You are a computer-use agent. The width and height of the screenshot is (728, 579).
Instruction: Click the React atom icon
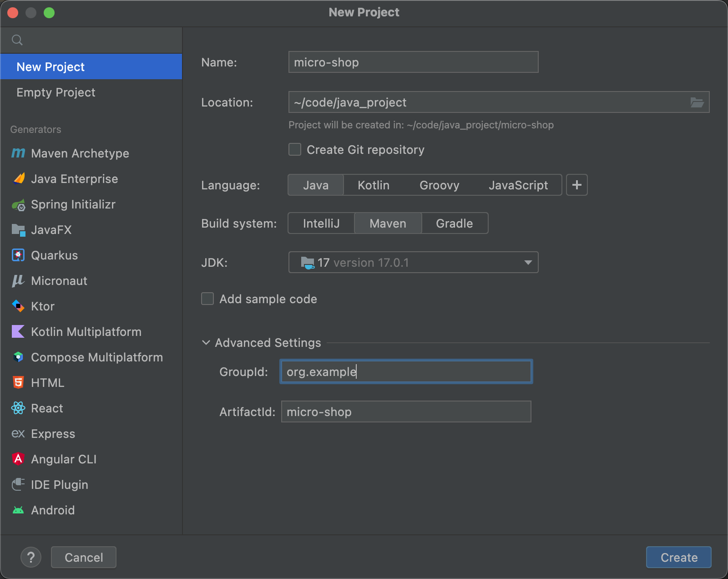[18, 408]
